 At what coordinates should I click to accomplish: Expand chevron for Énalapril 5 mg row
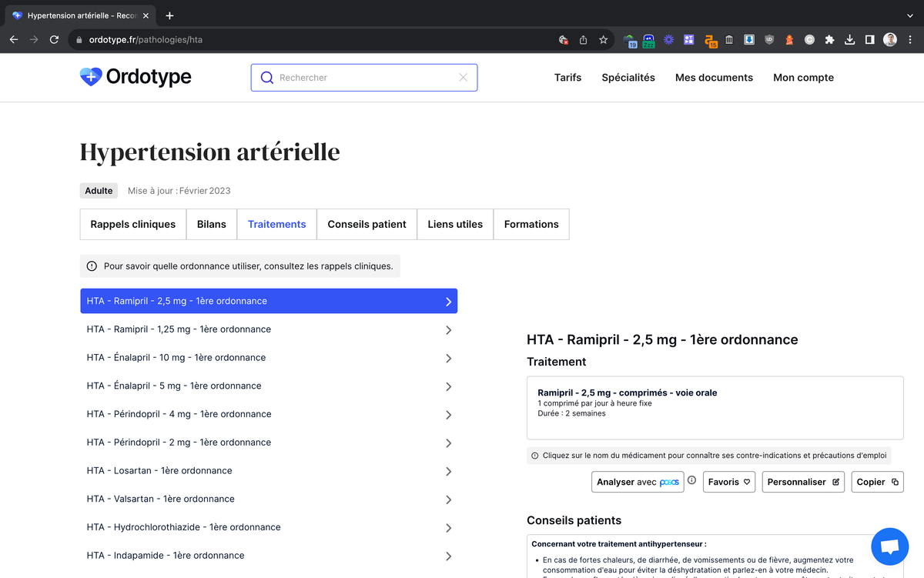pos(448,386)
